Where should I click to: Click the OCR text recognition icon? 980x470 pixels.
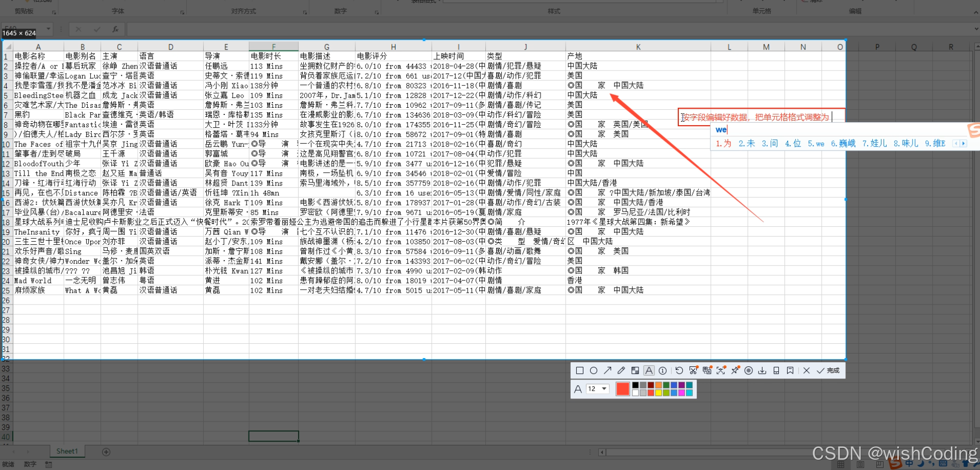(x=721, y=370)
